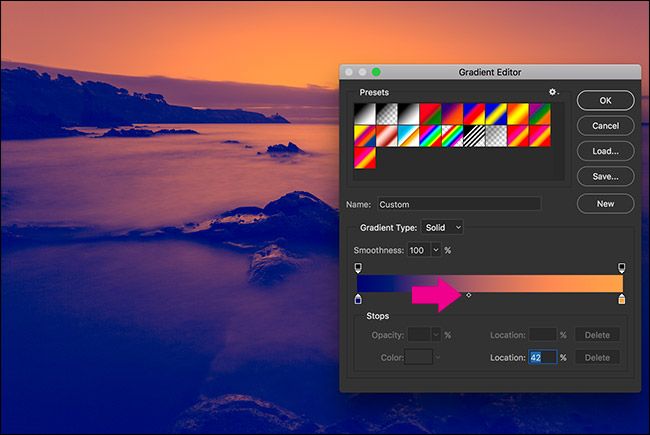Pick the Orange, Yellow, Orange preset
Screen dimensions: 650x435
pos(518,114)
